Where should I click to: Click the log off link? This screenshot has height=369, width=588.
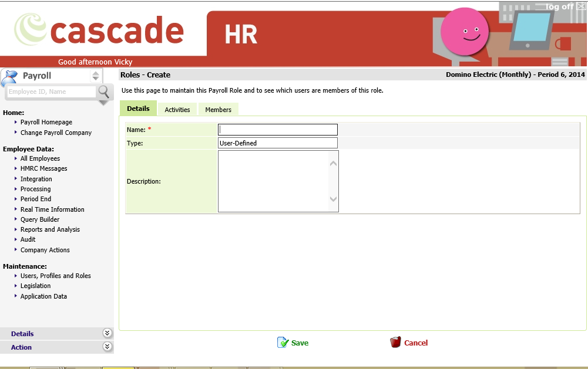(x=559, y=6)
